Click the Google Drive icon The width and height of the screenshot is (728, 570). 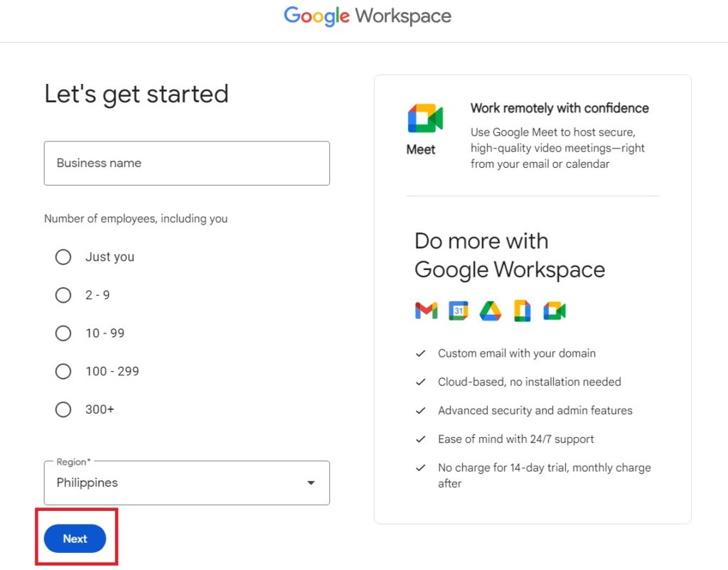(491, 310)
